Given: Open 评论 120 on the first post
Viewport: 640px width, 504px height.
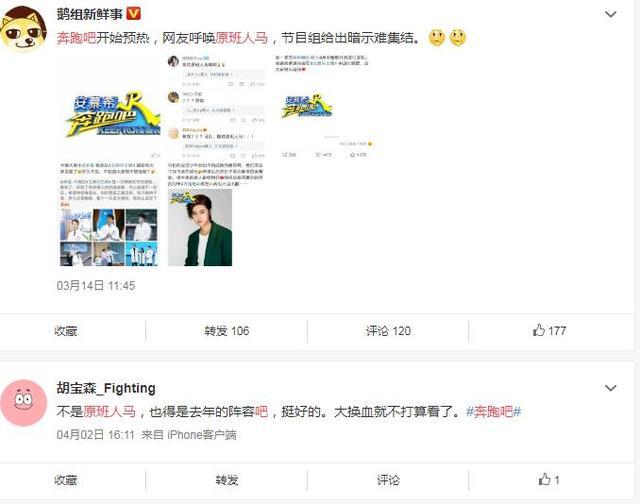Looking at the screenshot, I should click(x=388, y=331).
